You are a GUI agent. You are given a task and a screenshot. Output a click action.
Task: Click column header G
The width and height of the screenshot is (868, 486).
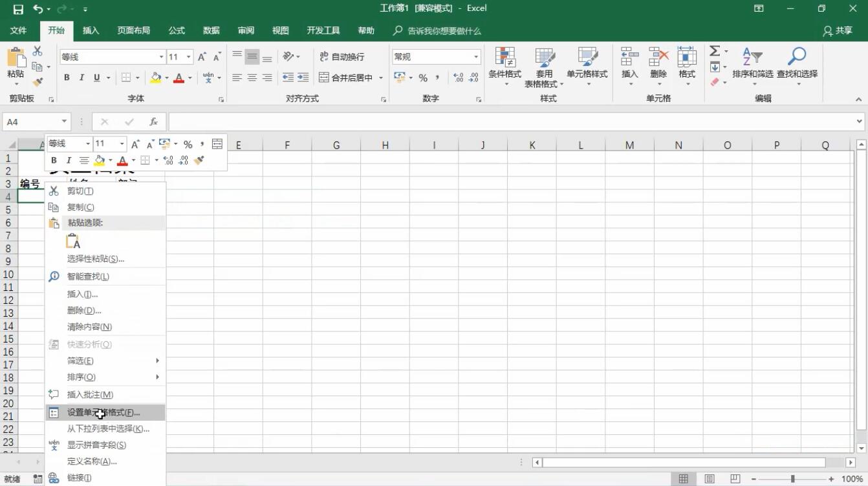pos(336,145)
